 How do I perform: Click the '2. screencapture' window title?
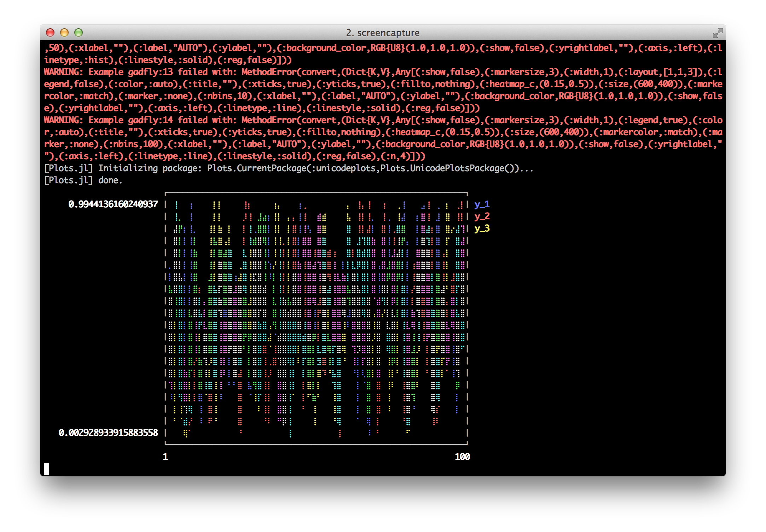(x=383, y=33)
